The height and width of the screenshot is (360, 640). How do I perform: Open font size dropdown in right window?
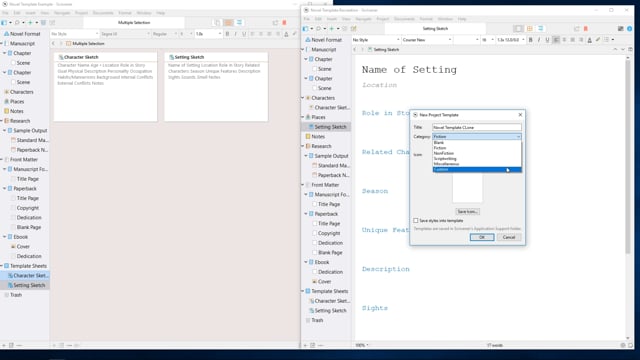point(487,40)
